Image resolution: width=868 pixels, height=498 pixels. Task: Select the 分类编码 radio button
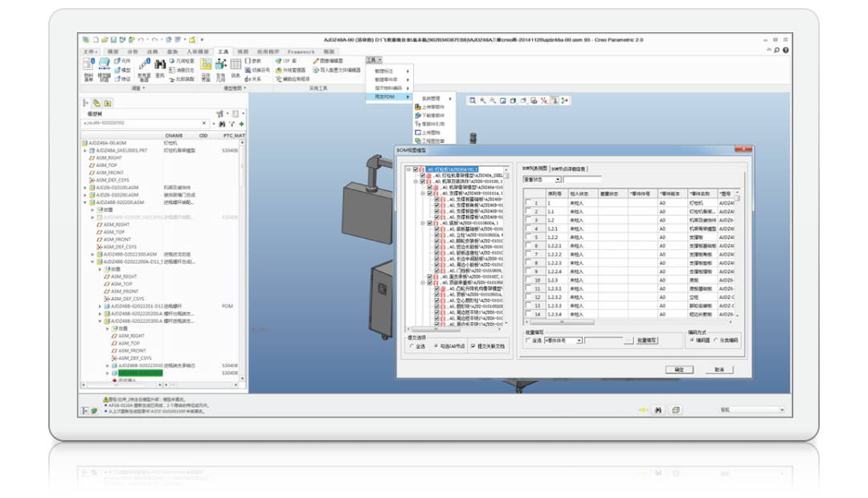(716, 340)
